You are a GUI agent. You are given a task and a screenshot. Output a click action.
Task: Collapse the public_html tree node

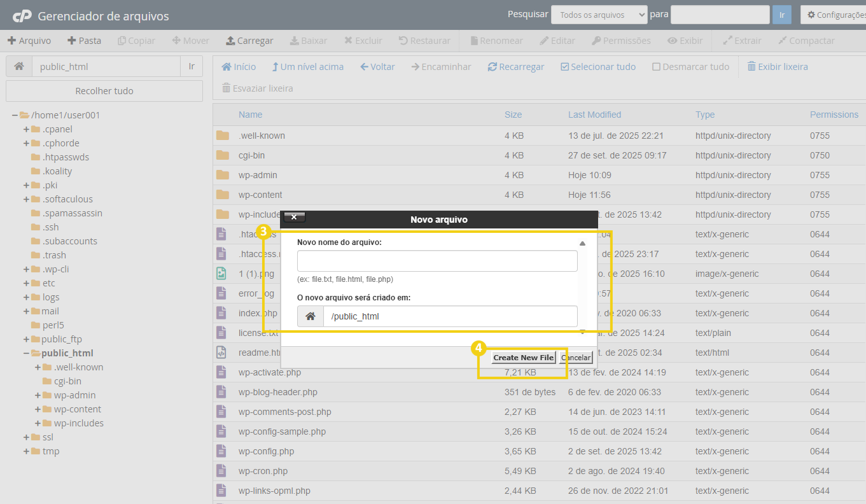tap(27, 353)
